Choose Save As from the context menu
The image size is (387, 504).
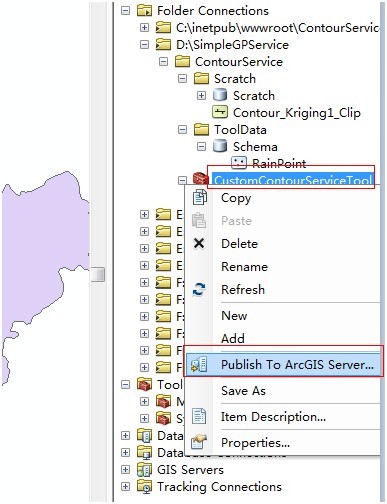point(243,391)
